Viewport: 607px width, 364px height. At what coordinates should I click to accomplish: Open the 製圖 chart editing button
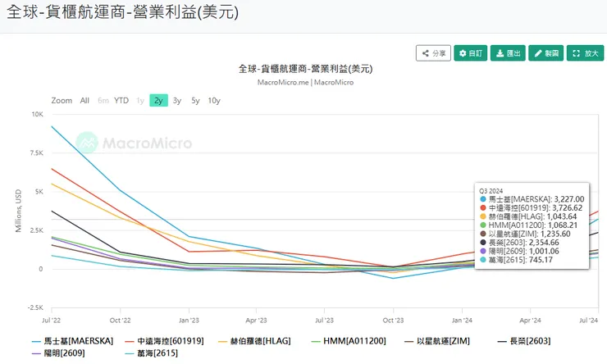tap(545, 53)
